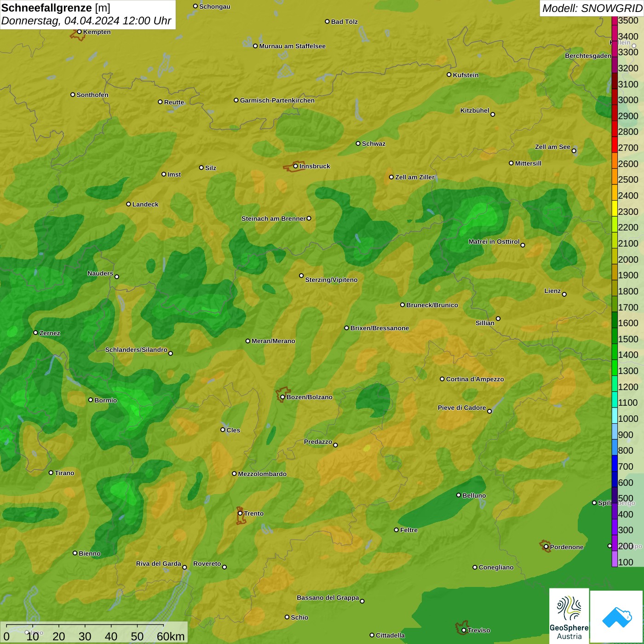Click the Pordenone city marker
The width and height of the screenshot is (644, 644).
point(546,547)
